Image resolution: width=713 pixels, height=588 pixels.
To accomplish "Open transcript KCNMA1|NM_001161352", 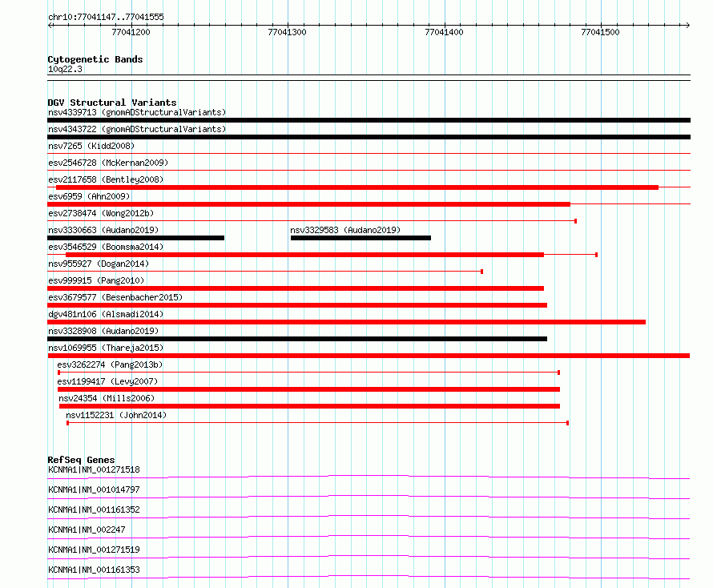I will pos(94,509).
